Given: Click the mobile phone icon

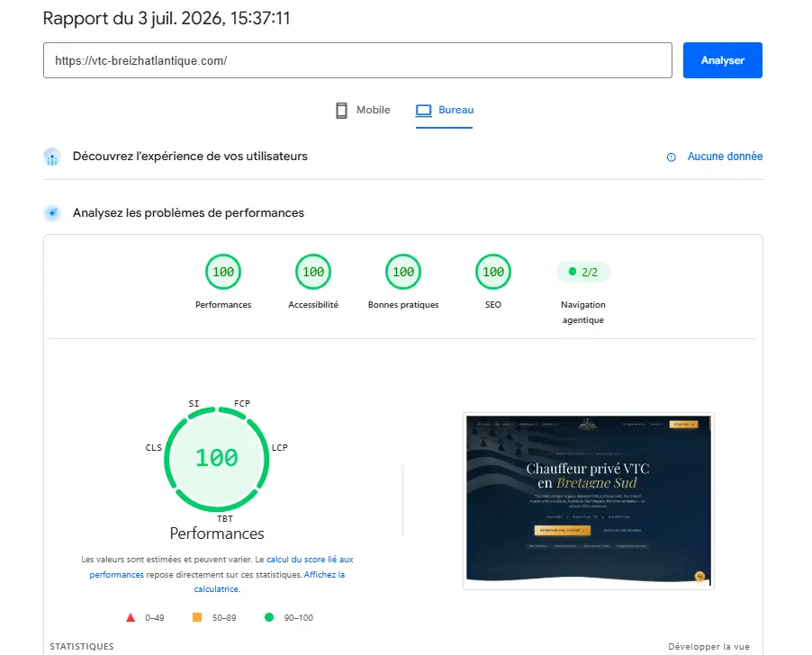Looking at the screenshot, I should pos(341,110).
